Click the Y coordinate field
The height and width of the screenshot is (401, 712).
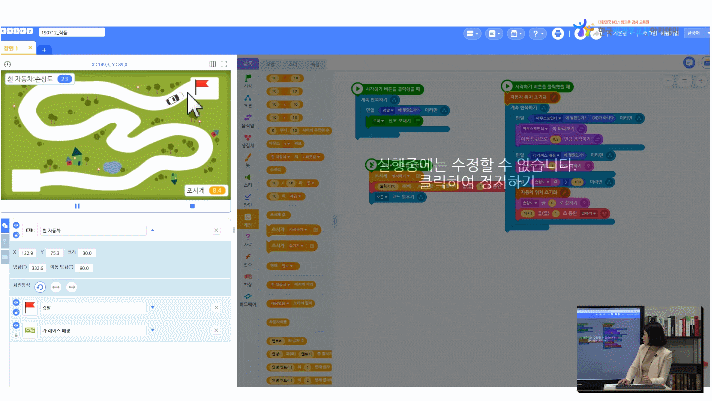(54, 253)
